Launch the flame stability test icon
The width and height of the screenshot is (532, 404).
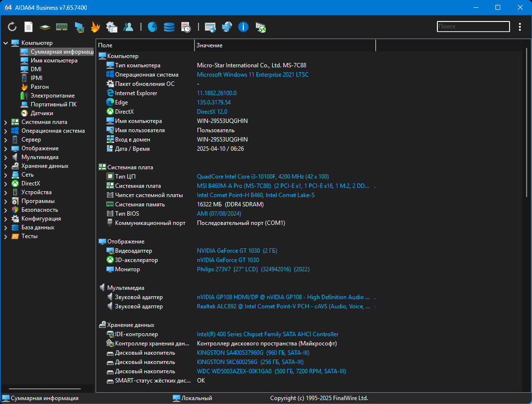pyautogui.click(x=96, y=26)
